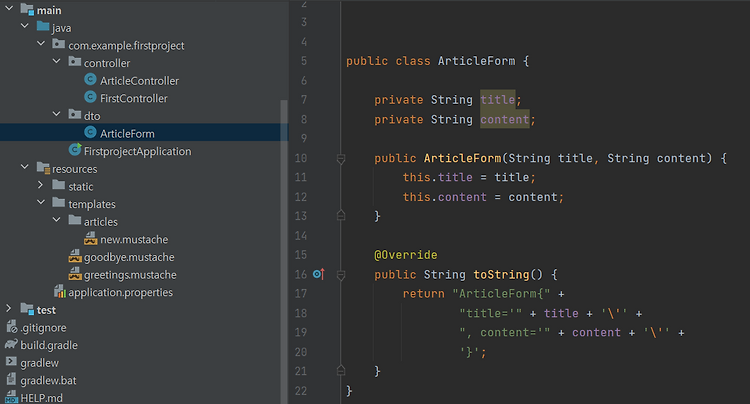
Task: Select build.gradle in the tree
Action: tap(49, 345)
